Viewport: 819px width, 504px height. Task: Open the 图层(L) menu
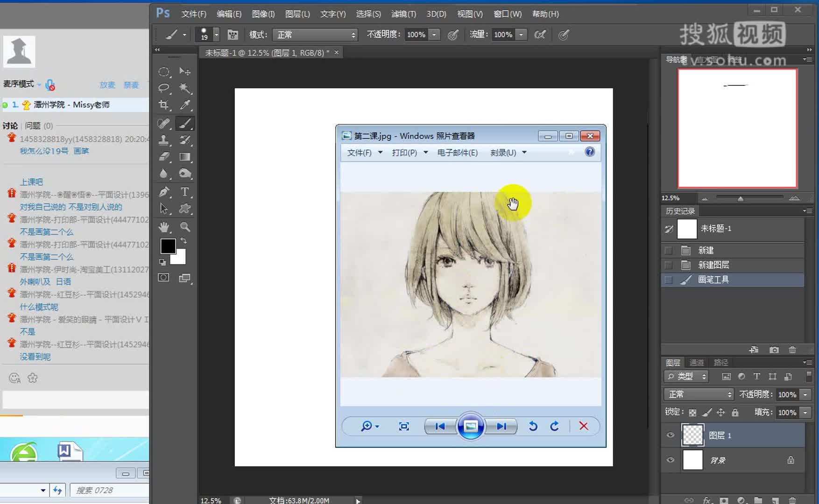click(x=297, y=14)
